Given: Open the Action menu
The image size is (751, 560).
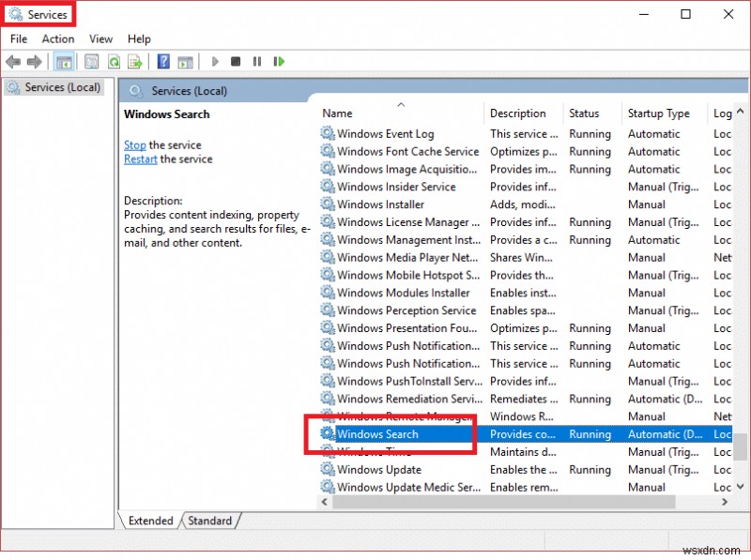Looking at the screenshot, I should [57, 38].
